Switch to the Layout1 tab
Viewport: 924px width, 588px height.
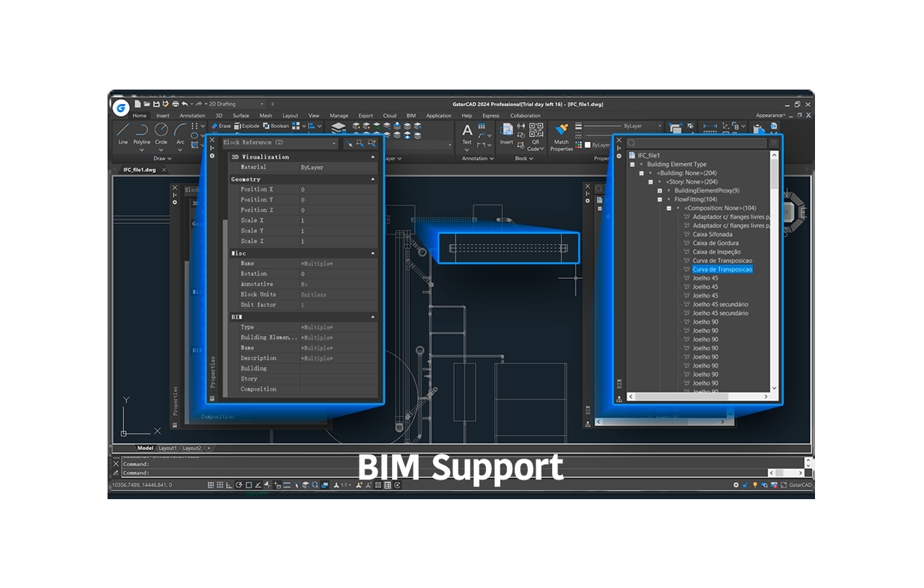click(167, 448)
